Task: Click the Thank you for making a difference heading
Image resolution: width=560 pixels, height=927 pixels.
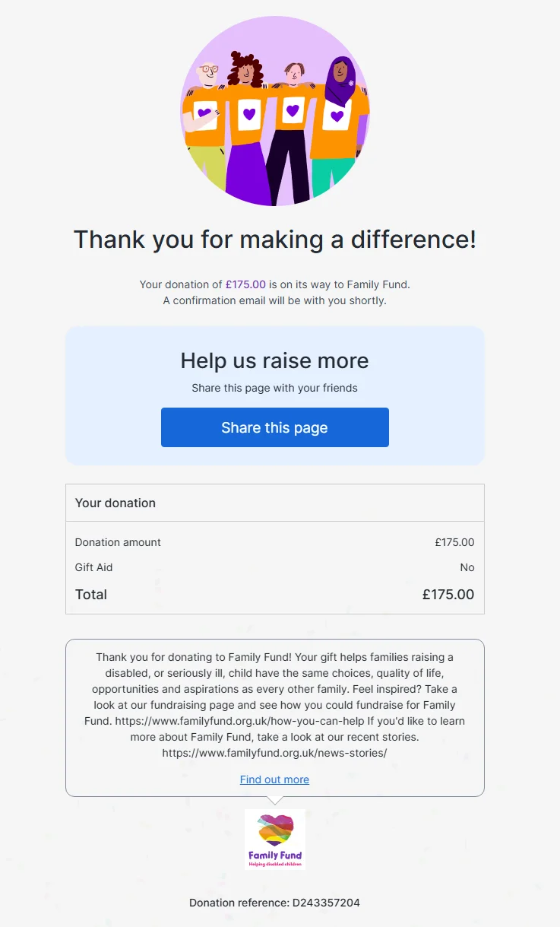Action: 274,239
